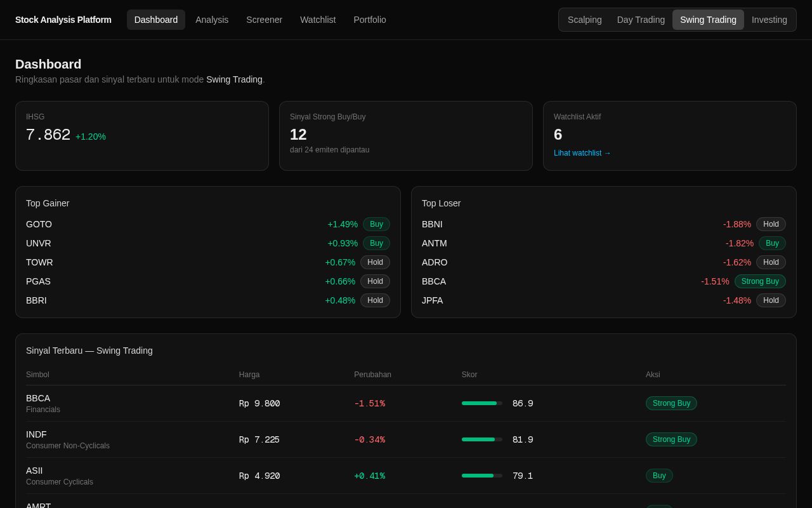Open the Screener nav item
The width and height of the screenshot is (812, 508).
click(x=264, y=20)
